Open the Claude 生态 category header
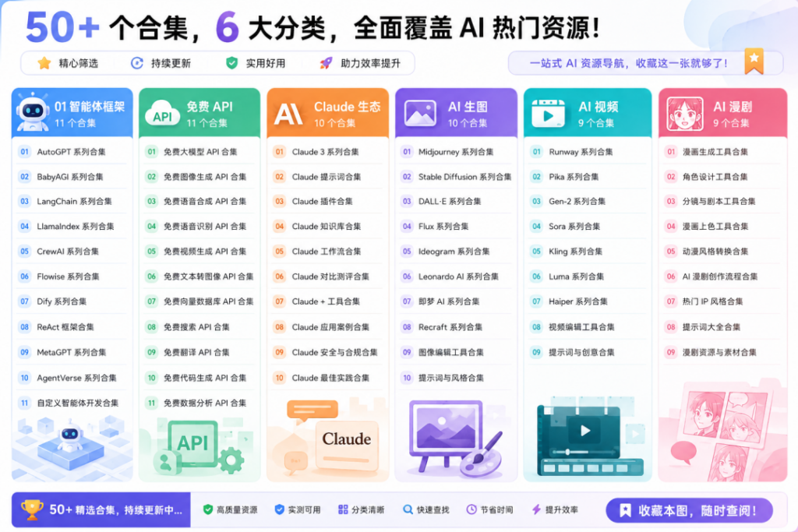This screenshot has height=532, width=798. tap(328, 113)
